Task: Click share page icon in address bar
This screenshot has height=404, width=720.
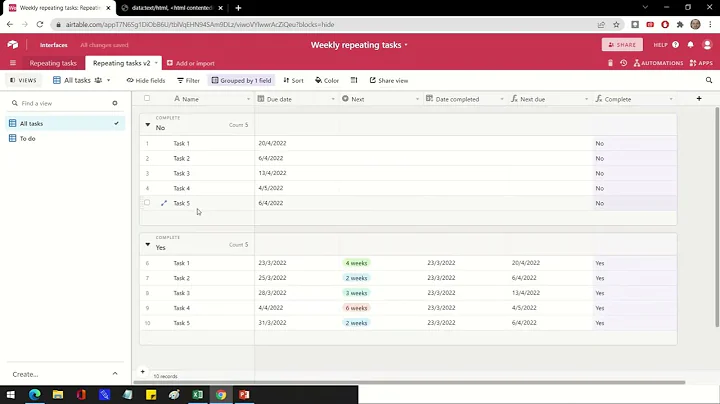Action: pyautogui.click(x=601, y=24)
